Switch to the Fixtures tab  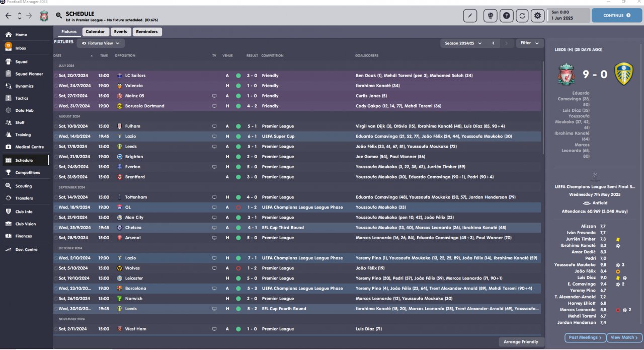[68, 32]
